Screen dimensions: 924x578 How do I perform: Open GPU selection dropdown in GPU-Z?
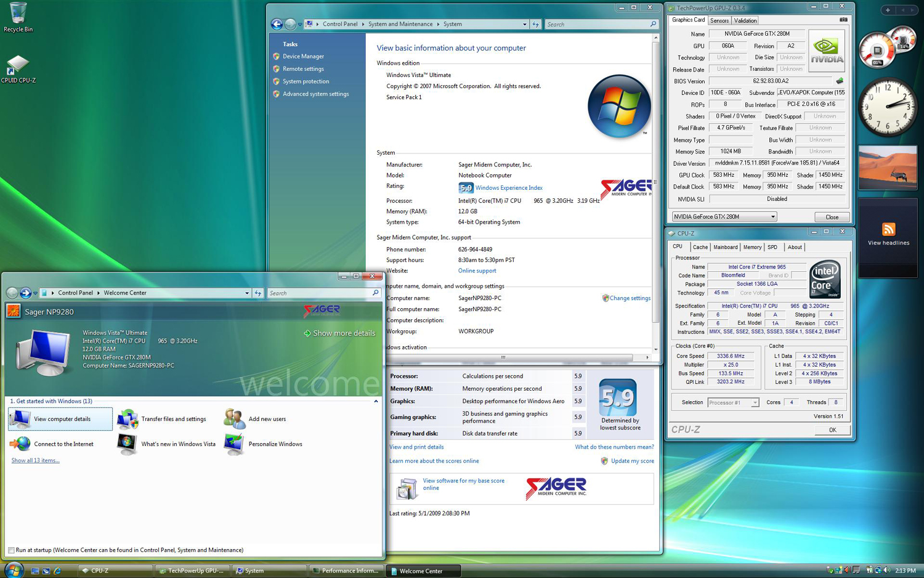coord(772,217)
